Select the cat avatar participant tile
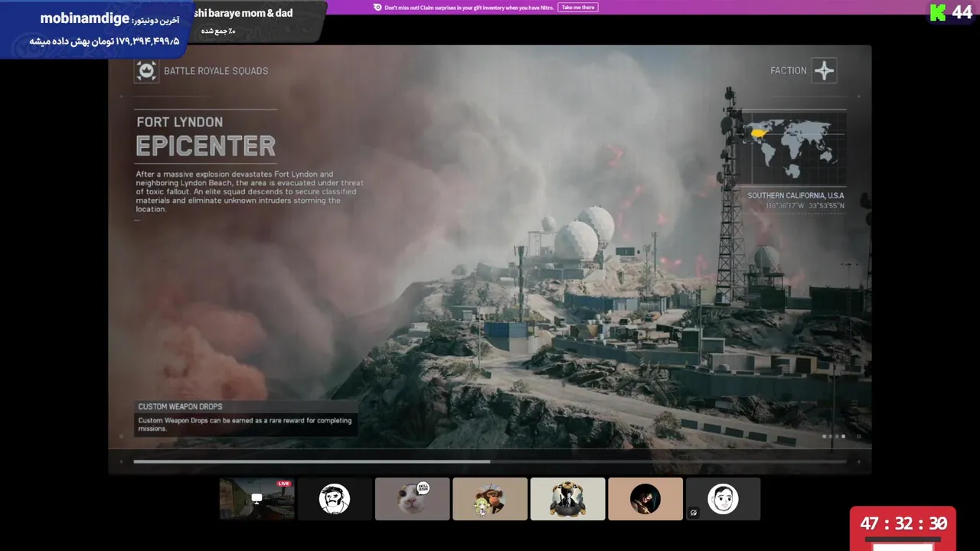The width and height of the screenshot is (980, 551). tap(412, 499)
